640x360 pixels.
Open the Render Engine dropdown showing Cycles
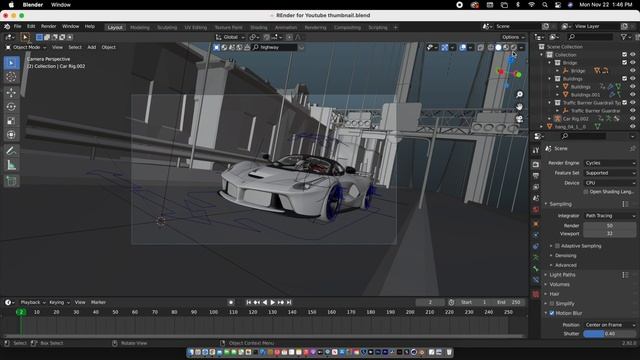(x=610, y=163)
